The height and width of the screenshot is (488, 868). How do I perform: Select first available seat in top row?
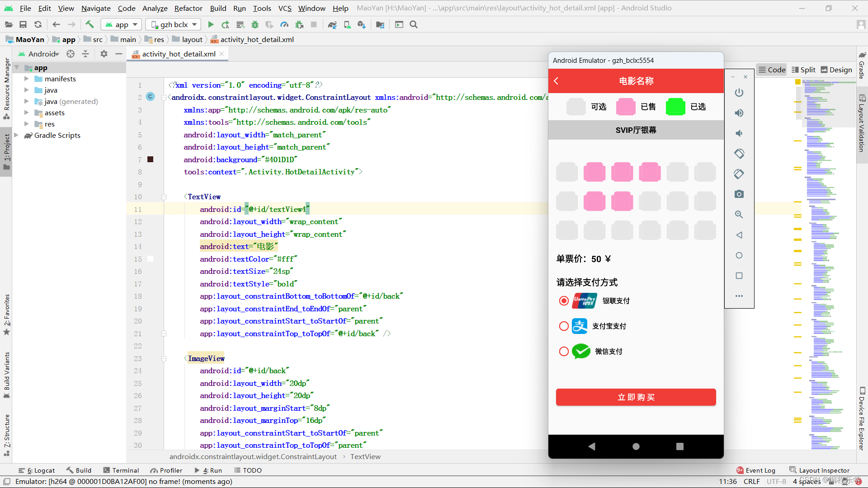click(x=567, y=172)
